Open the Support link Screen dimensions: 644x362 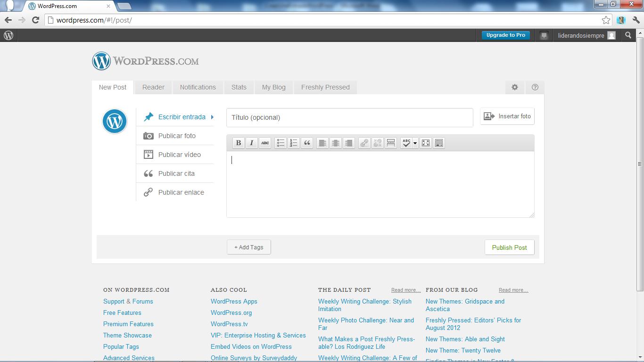point(114,301)
